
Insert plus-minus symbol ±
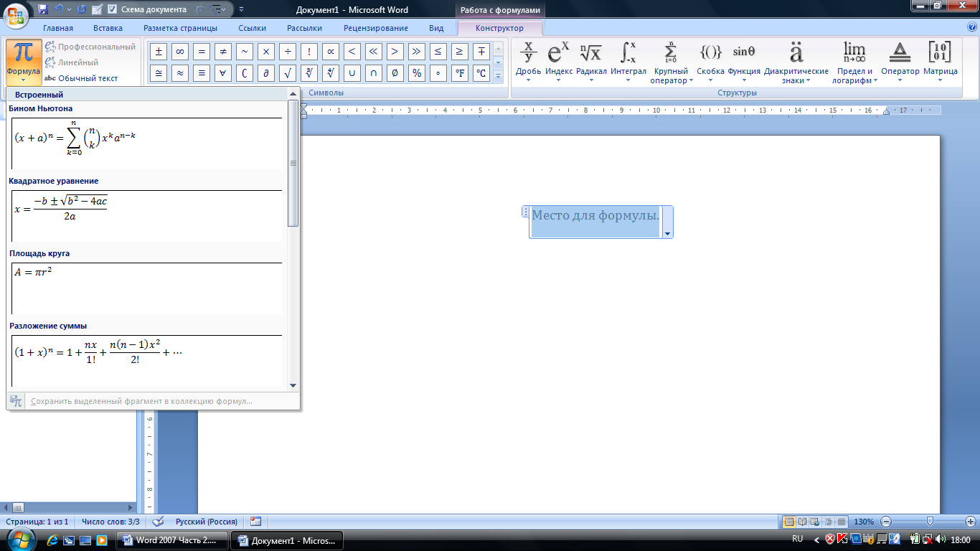[x=159, y=51]
